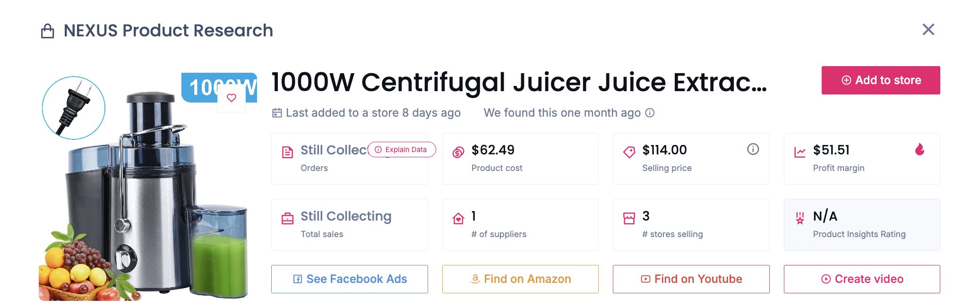This screenshot has height=307, width=980.
Task: Open See Facebook Ads
Action: click(x=349, y=279)
